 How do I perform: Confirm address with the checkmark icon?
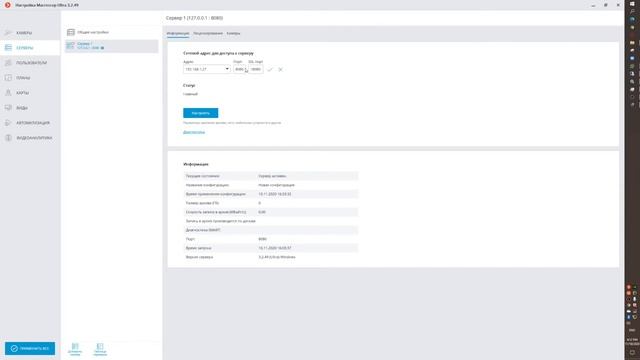[270, 70]
